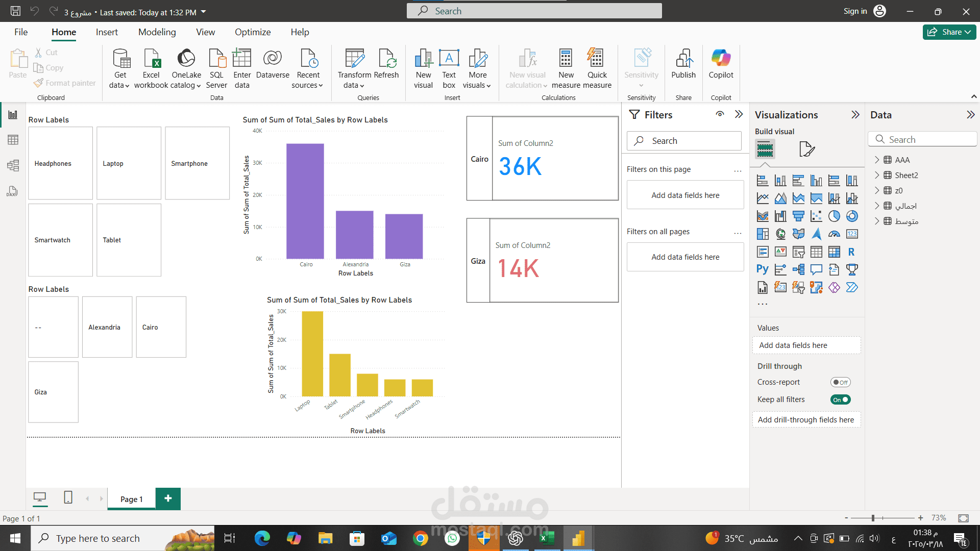The height and width of the screenshot is (551, 980).
Task: Select Python visual icon
Action: (x=763, y=270)
